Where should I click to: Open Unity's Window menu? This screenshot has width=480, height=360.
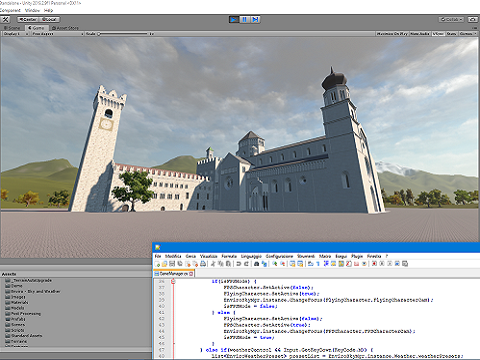[x=32, y=10]
